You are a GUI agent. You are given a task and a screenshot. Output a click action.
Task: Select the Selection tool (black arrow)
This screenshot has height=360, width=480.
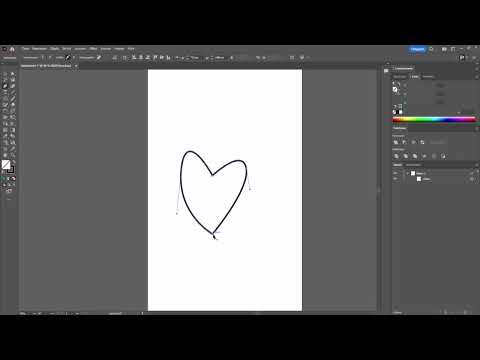(x=5, y=74)
